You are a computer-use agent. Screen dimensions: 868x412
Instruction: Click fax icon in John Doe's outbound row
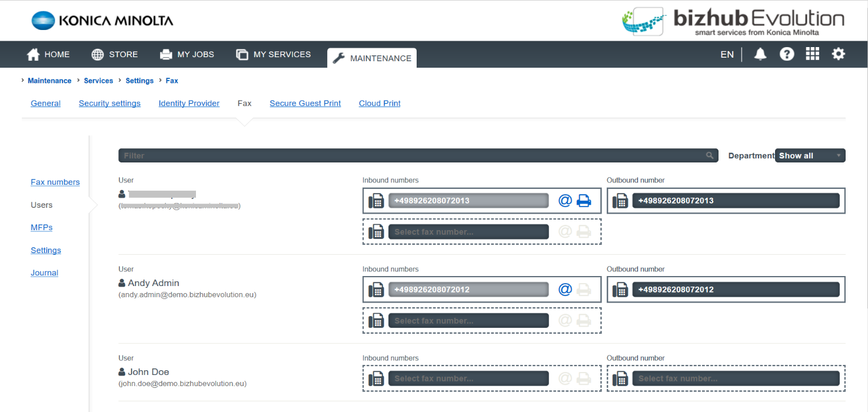pos(620,378)
